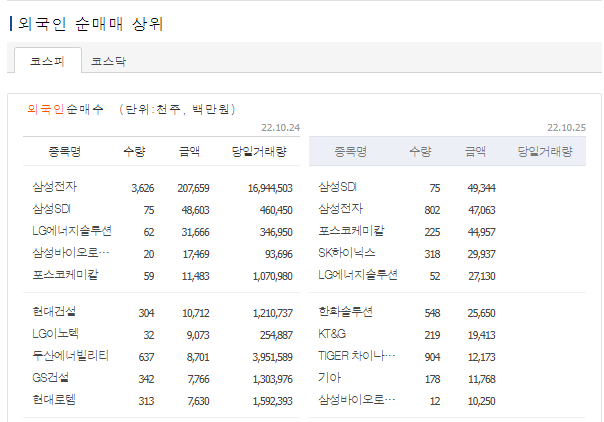Open 삼성SDI in the 22.10.24 list
604x422 pixels.
click(52, 209)
